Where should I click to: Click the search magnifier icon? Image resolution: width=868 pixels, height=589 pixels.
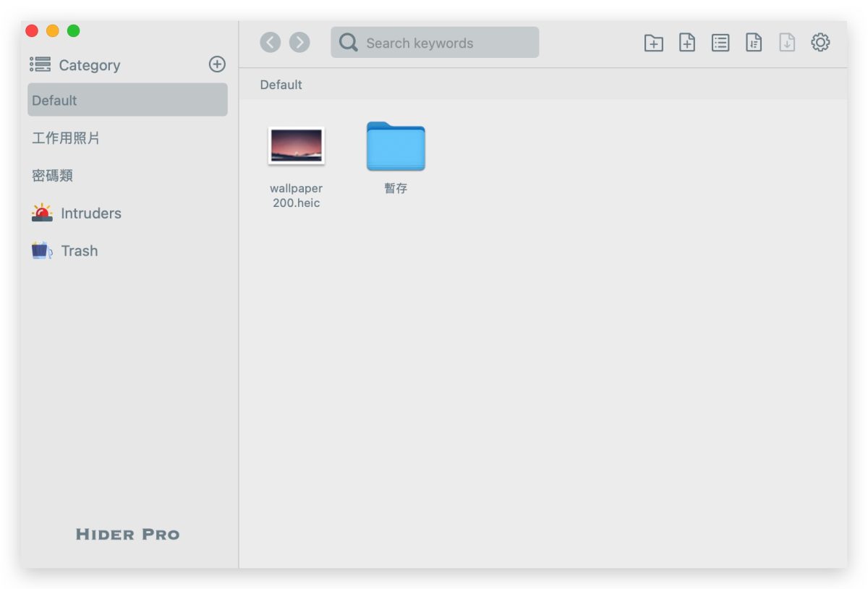(x=349, y=43)
